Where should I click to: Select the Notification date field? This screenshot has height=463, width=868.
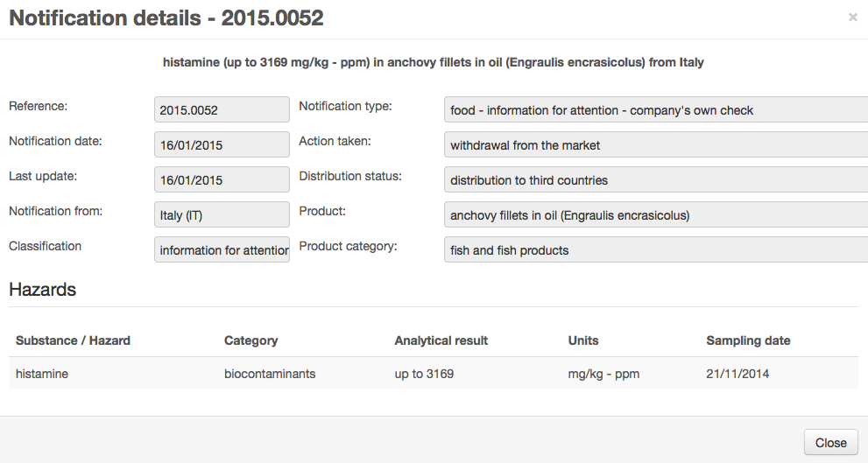[222, 145]
